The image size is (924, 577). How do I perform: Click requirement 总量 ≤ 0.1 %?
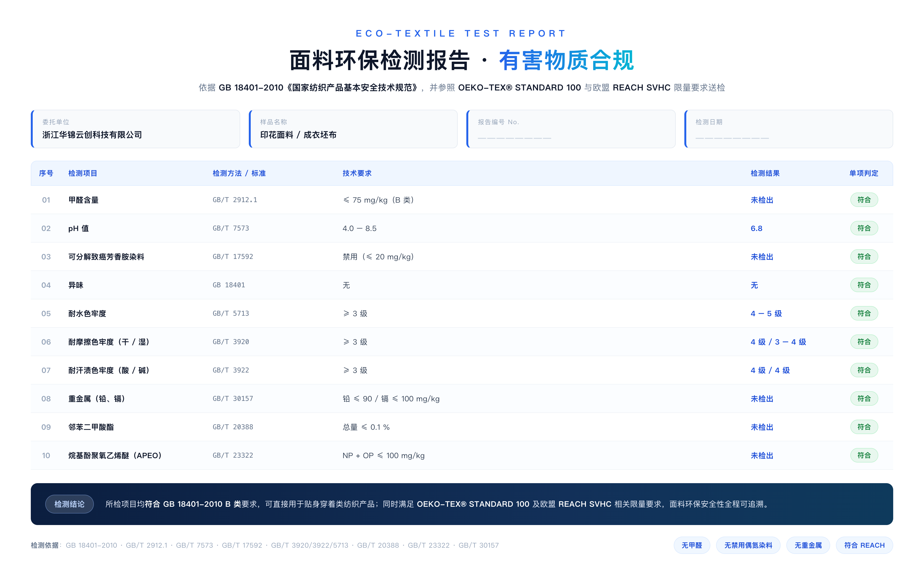pyautogui.click(x=366, y=427)
